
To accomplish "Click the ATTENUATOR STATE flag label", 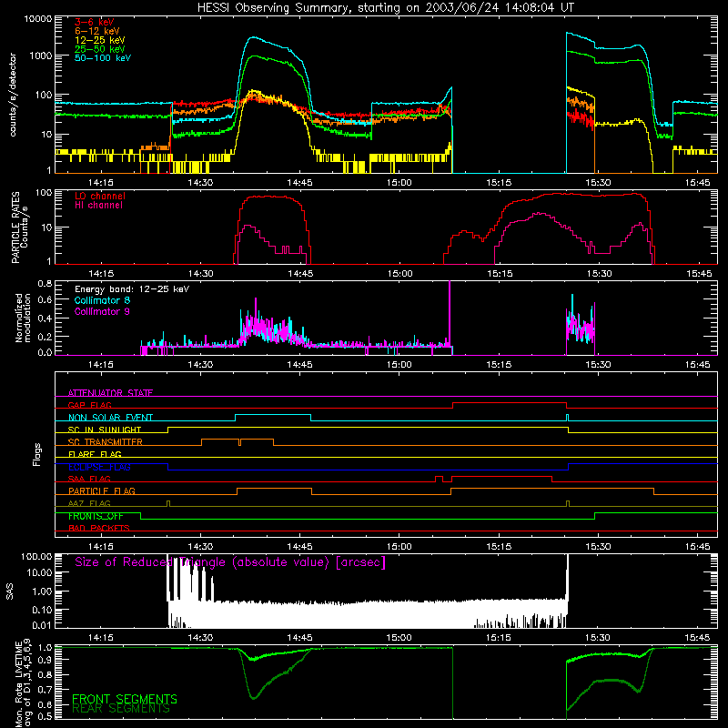I will pyautogui.click(x=110, y=393).
